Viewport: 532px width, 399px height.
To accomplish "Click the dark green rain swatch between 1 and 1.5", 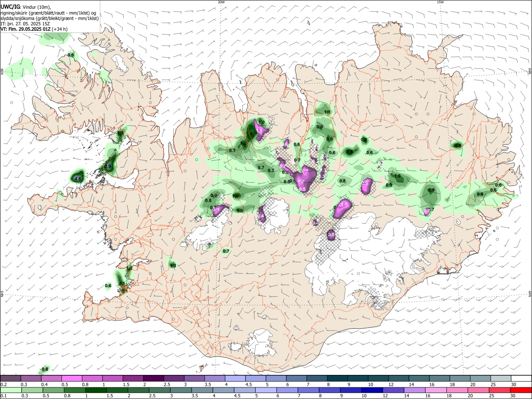I will (x=96, y=390).
